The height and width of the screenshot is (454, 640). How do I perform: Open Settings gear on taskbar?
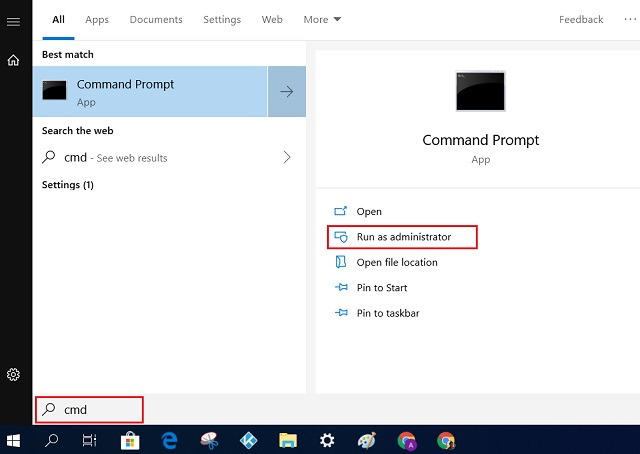[x=327, y=441]
